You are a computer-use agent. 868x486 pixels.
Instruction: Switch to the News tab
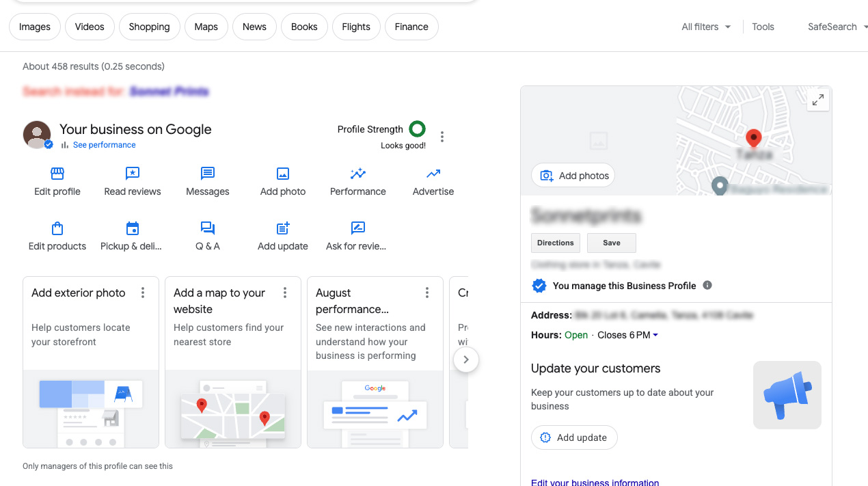[254, 27]
